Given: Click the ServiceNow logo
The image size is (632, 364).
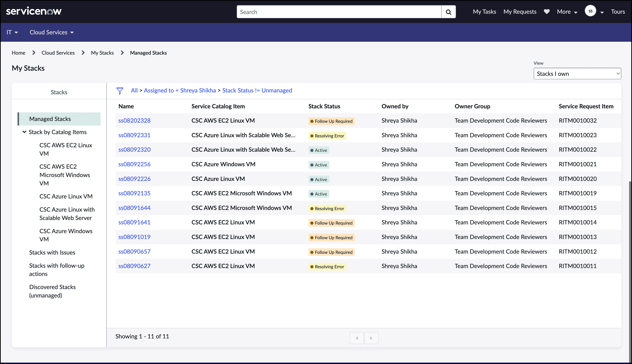Looking at the screenshot, I should pos(34,11).
